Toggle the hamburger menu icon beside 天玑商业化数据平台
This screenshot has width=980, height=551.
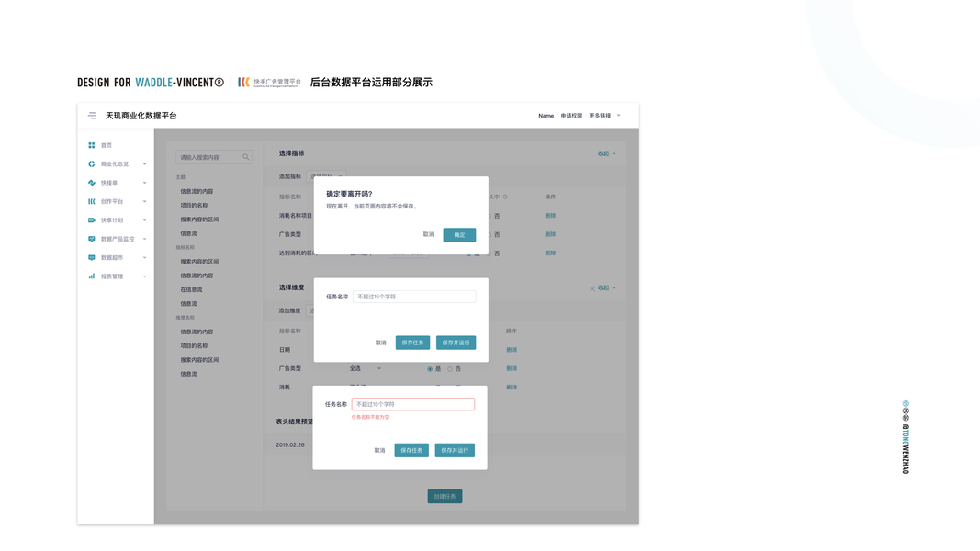pos(92,116)
